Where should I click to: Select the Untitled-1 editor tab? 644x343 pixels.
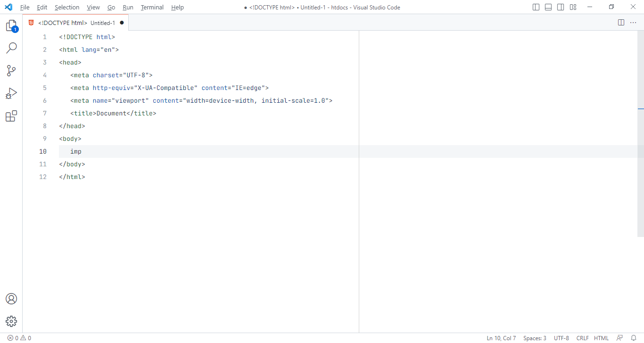(75, 23)
